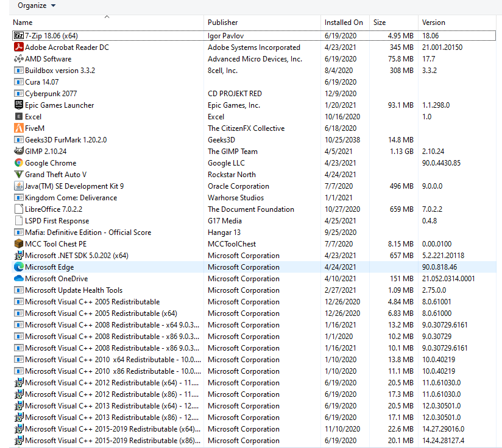The image size is (502, 448).
Task: Click the Kingdom Come: Deliverance icon
Action: tap(19, 197)
